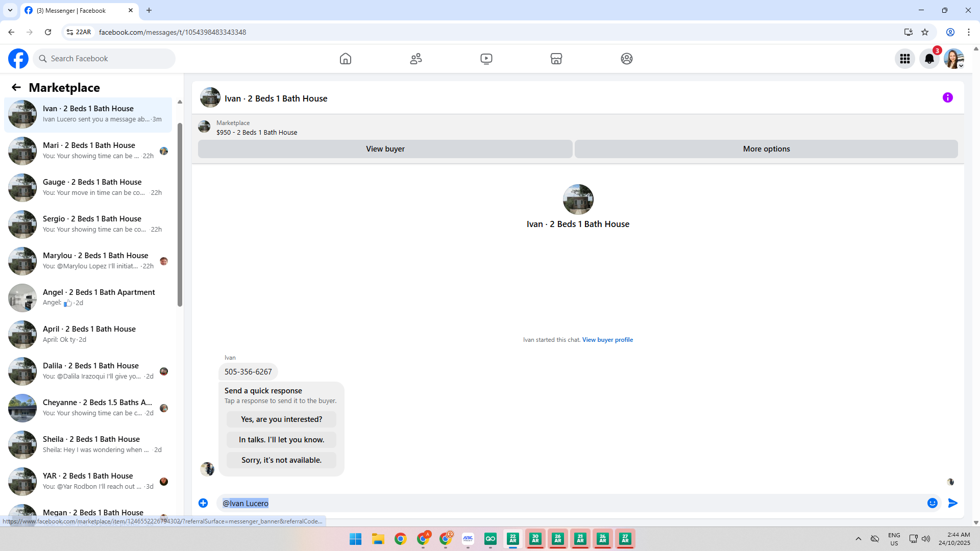Image resolution: width=980 pixels, height=551 pixels.
Task: Open the View buyer profile link
Action: (x=607, y=340)
